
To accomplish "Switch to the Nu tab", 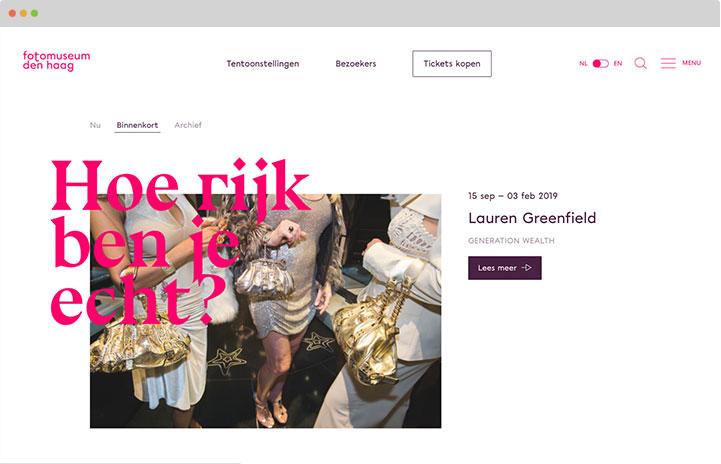I will click(x=95, y=125).
